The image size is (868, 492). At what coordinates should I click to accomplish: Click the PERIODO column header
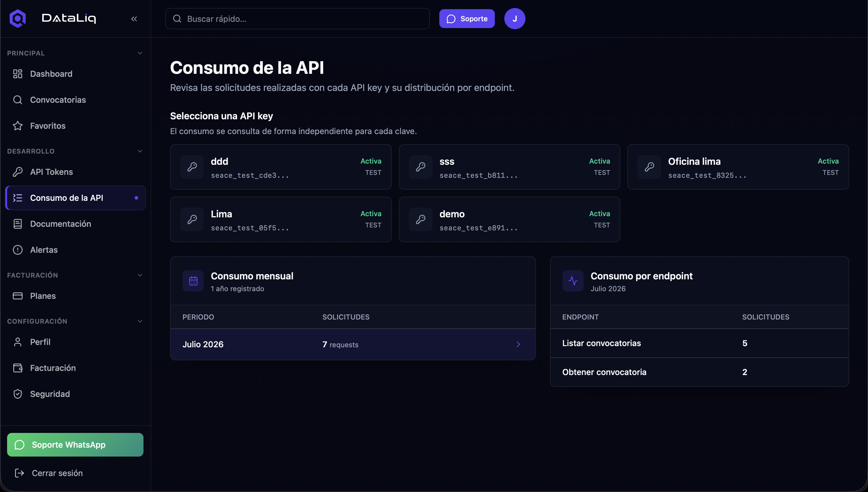(198, 317)
